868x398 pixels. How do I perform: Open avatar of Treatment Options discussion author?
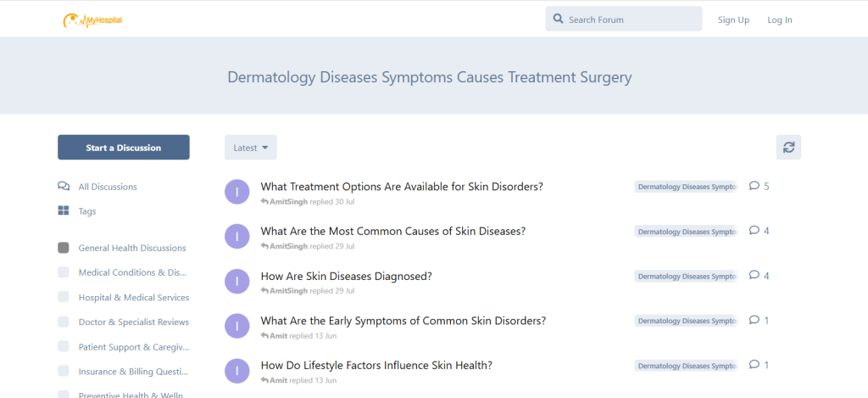(x=237, y=192)
